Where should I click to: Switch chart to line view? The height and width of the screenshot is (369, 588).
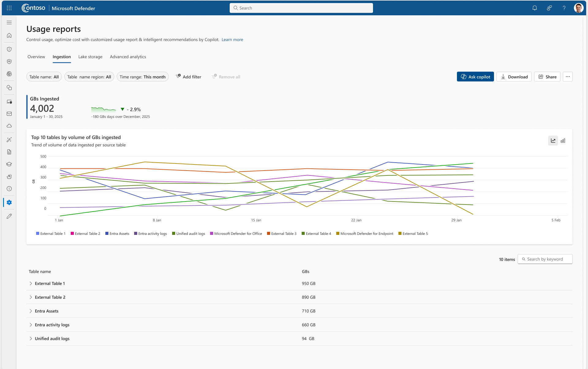click(553, 141)
